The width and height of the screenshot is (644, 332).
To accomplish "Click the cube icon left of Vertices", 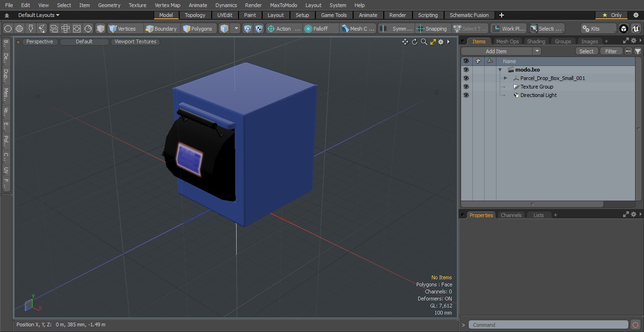I will (100, 29).
